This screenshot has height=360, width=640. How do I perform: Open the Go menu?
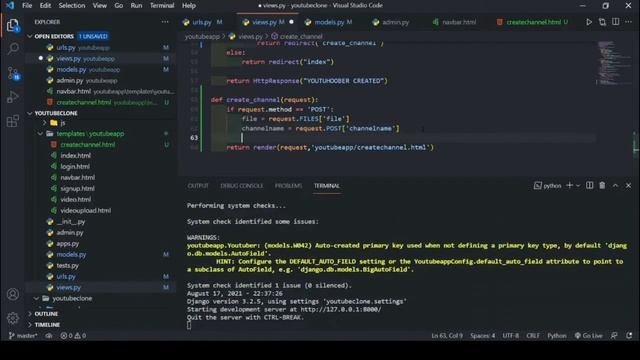pos(119,6)
